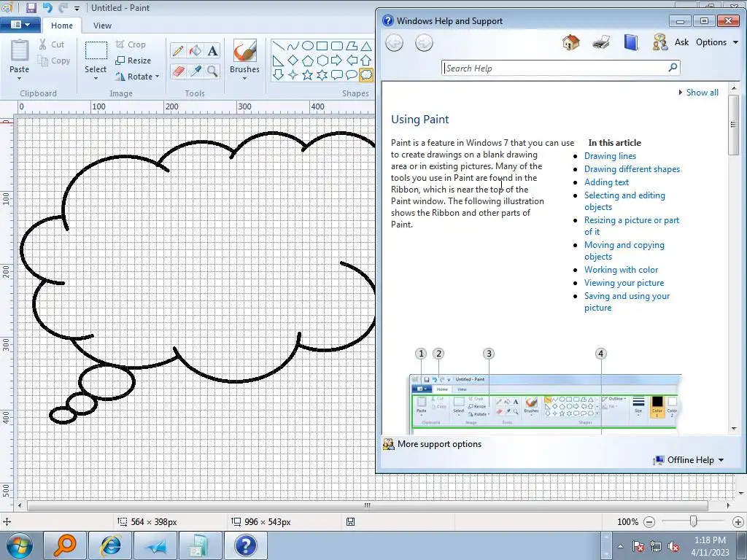Click the Help window vertical scrollbar thumb
This screenshot has height=560, width=747.
(734, 125)
